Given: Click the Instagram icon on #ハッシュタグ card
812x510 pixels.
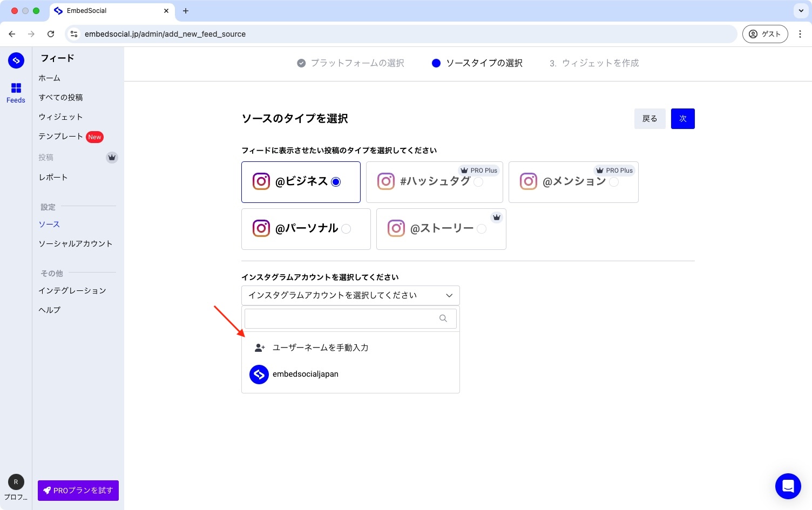Looking at the screenshot, I should [x=386, y=181].
